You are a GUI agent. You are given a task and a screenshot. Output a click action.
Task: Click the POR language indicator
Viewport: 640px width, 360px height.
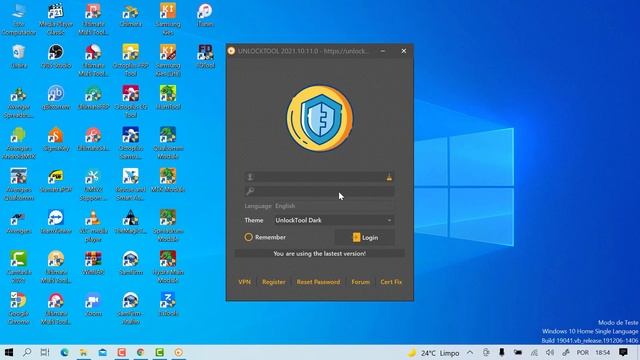(x=582, y=352)
